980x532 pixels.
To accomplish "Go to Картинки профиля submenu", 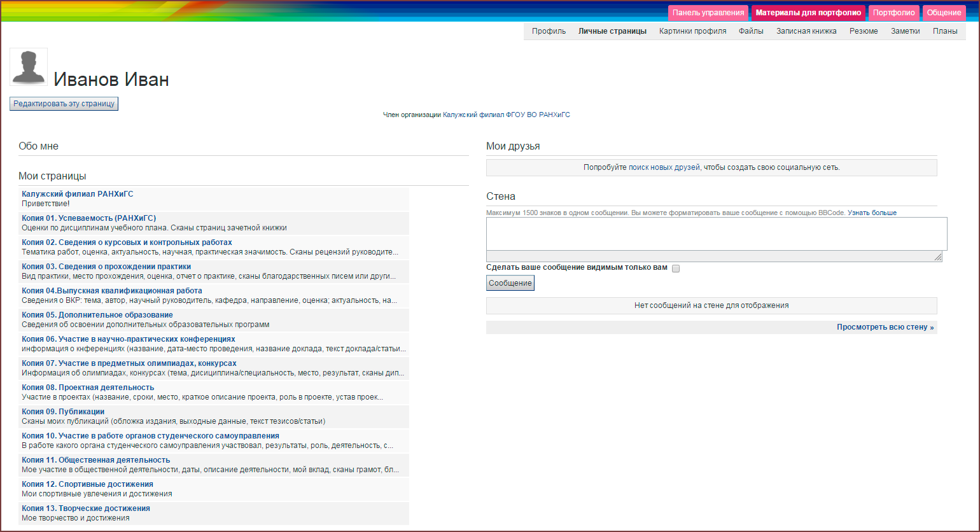I will [x=692, y=31].
